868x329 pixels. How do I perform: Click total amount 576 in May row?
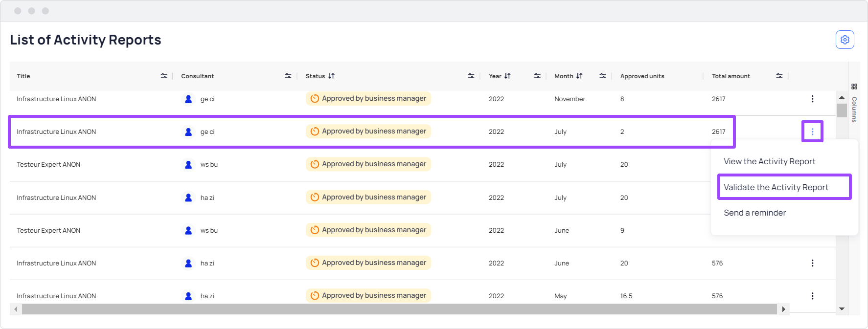tap(717, 296)
